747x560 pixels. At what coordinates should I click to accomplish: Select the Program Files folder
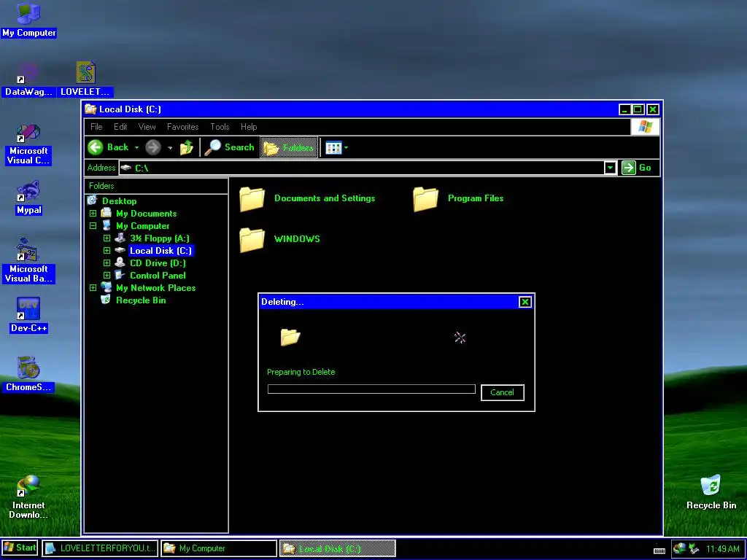click(458, 198)
